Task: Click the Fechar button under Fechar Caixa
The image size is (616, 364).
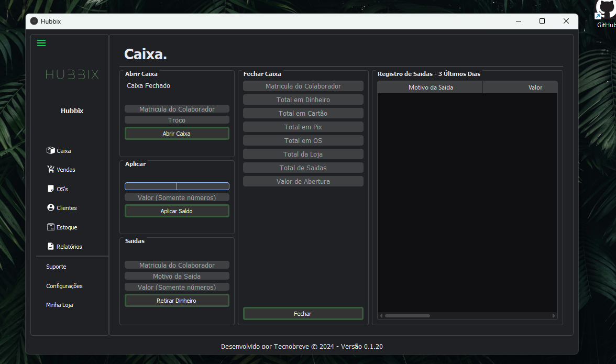Action: click(x=303, y=313)
